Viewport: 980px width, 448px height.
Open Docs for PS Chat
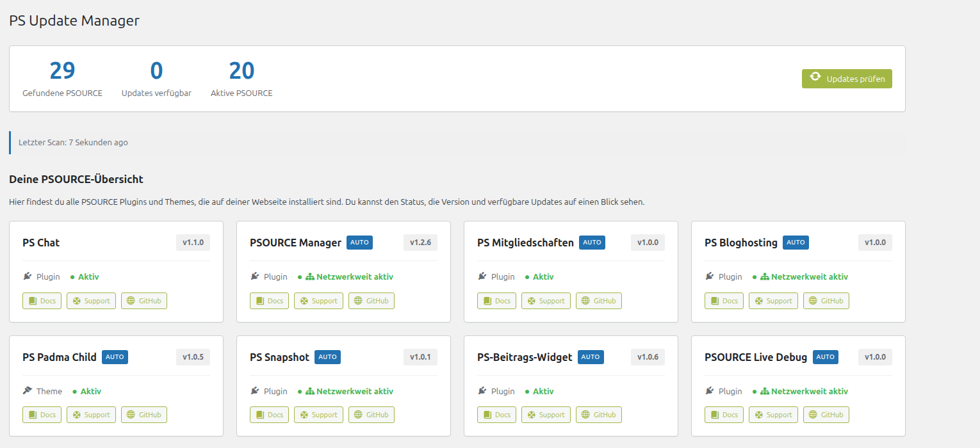pyautogui.click(x=42, y=301)
